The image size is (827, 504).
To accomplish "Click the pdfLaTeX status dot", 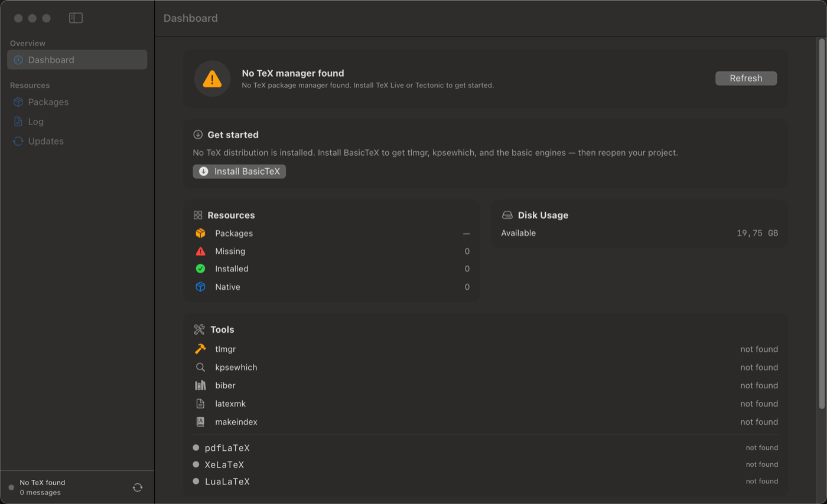I will pos(196,447).
